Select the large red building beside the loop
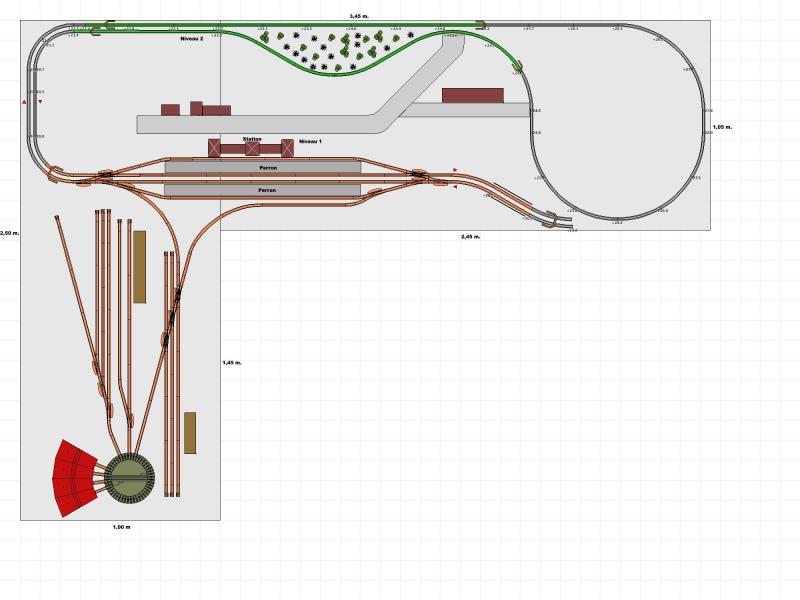Screen dimensions: 800x600 pyautogui.click(x=473, y=95)
